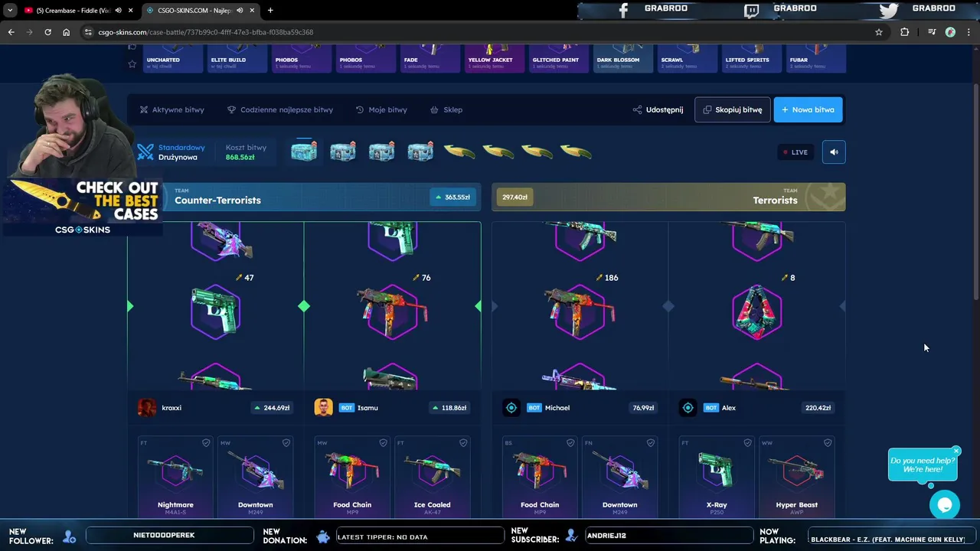Select the third golden knife case icon
980x551 pixels.
537,152
